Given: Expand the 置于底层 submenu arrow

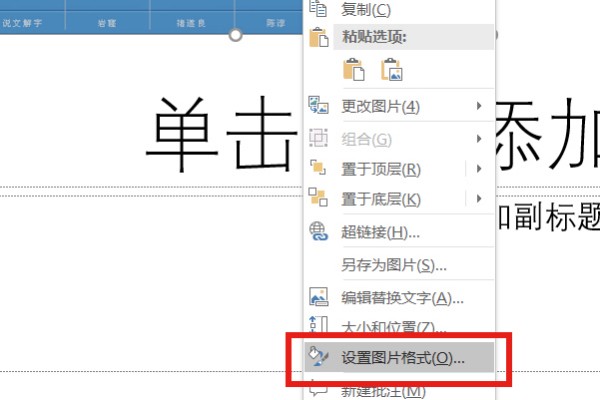Looking at the screenshot, I should coord(479,198).
